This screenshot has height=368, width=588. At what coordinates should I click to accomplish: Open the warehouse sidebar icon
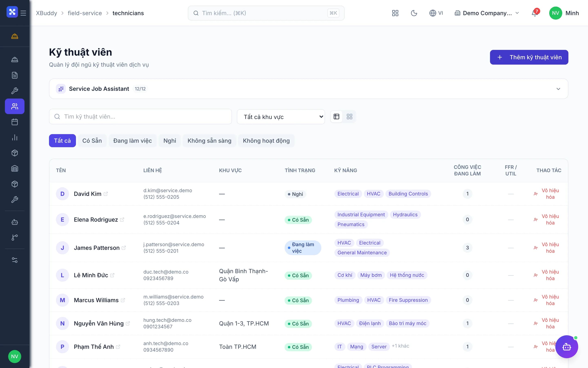tap(14, 168)
